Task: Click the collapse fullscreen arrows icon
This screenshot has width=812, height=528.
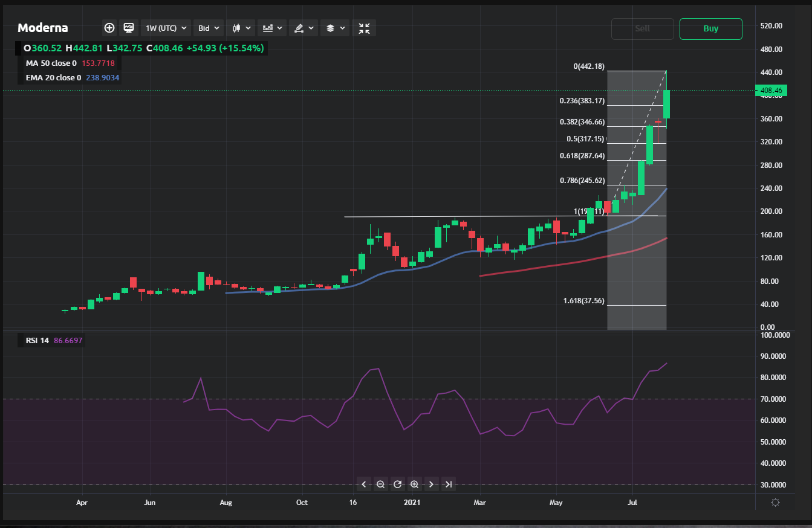Action: (365, 28)
